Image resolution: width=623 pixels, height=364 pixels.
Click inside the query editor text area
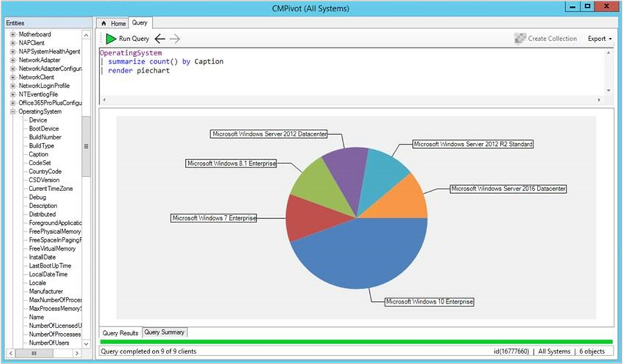(295, 71)
